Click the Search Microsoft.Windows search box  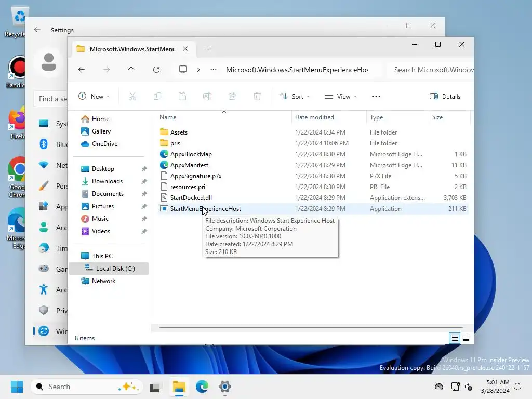click(x=430, y=70)
